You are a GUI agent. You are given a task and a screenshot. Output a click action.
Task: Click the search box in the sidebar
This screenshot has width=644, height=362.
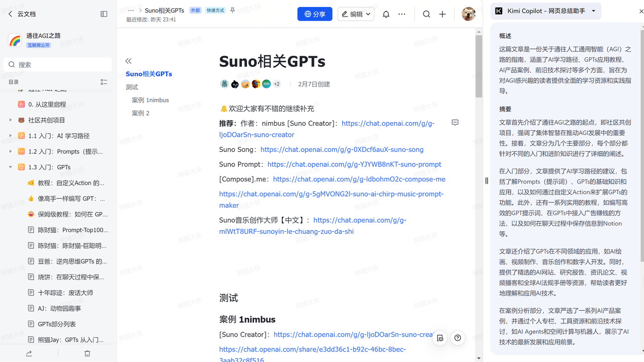pyautogui.click(x=58, y=64)
